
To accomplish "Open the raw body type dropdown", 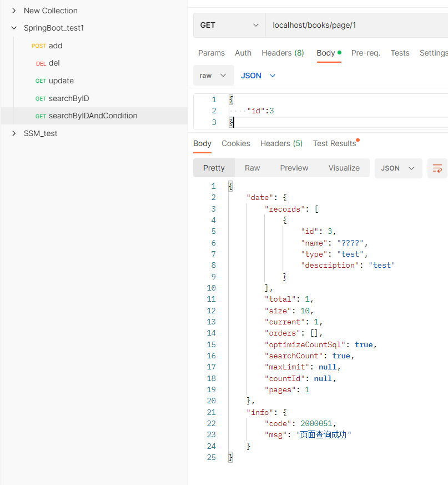I will point(213,76).
